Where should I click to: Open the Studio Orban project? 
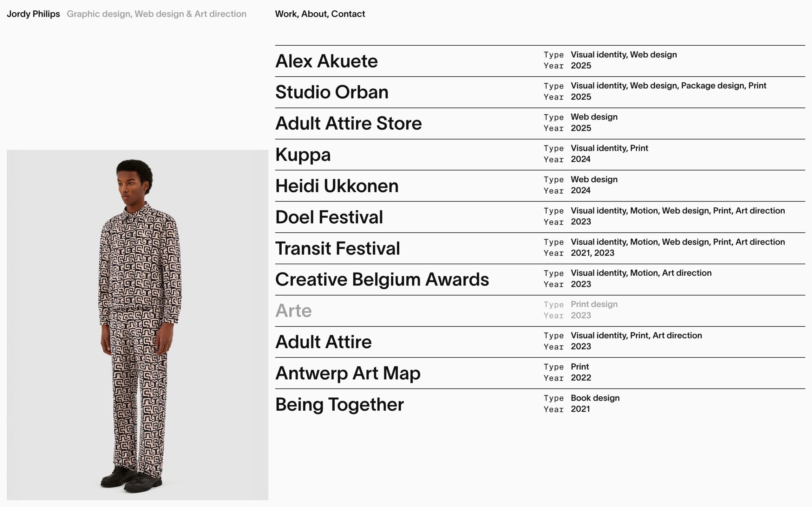(x=331, y=92)
